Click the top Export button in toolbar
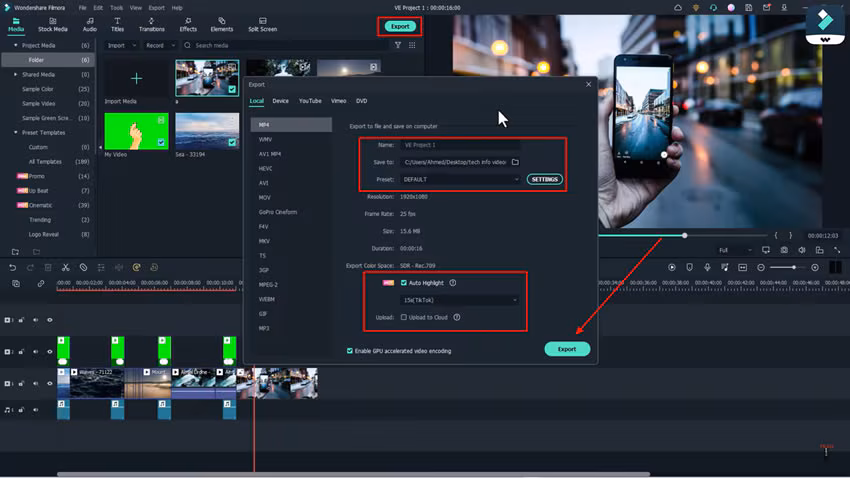Image resolution: width=850 pixels, height=478 pixels. pyautogui.click(x=400, y=26)
